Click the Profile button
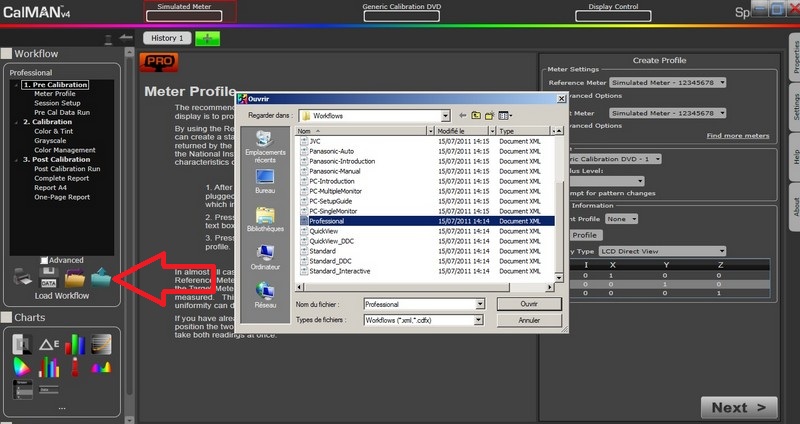Viewport: 800px width, 424px height. [585, 235]
